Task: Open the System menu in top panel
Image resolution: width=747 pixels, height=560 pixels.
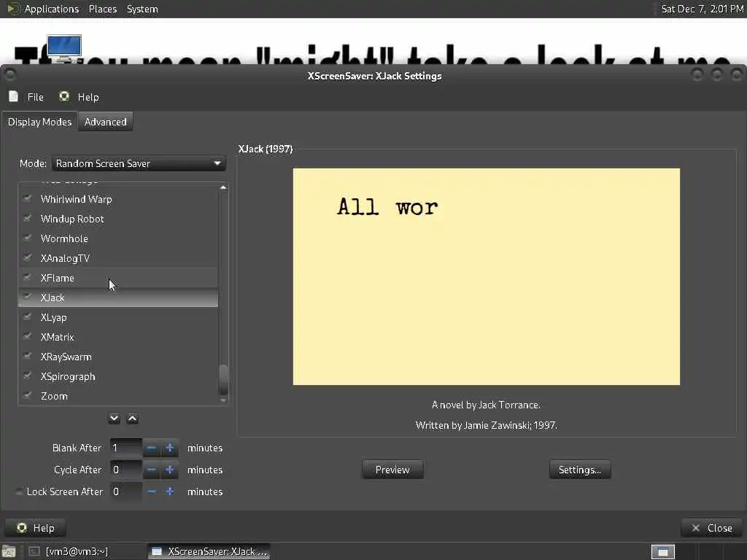Action: (142, 9)
